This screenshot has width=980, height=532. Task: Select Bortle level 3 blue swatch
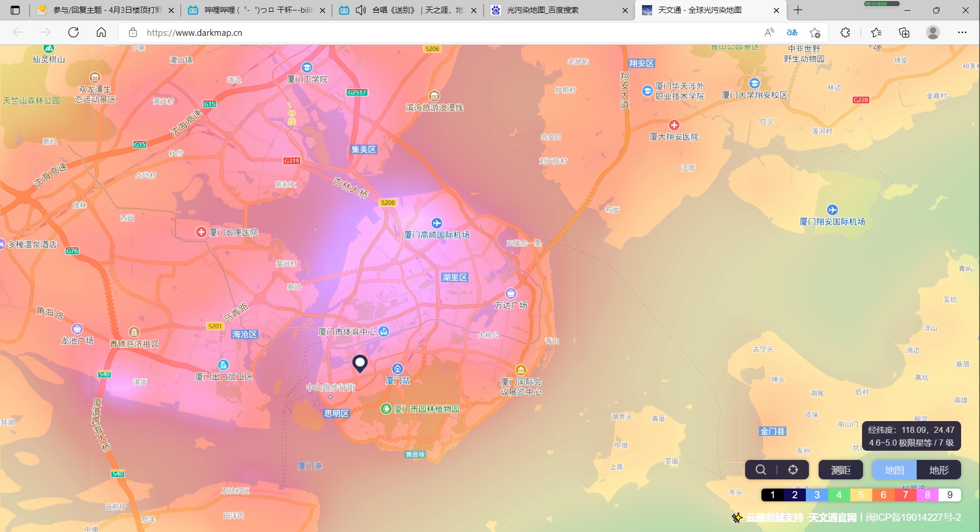pos(817,495)
